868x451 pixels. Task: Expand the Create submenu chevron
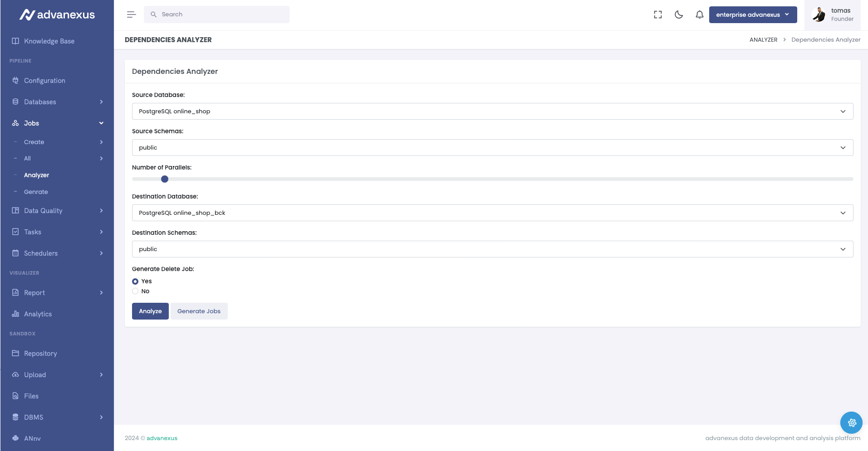click(101, 142)
